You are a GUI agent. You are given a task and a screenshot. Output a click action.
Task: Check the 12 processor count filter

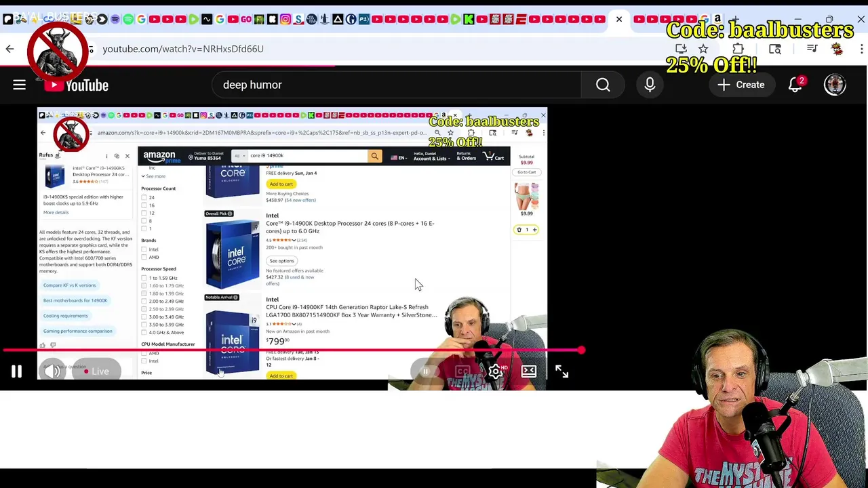coord(144,213)
